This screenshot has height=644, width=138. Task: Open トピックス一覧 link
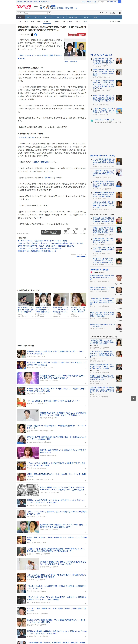(x=115, y=21)
